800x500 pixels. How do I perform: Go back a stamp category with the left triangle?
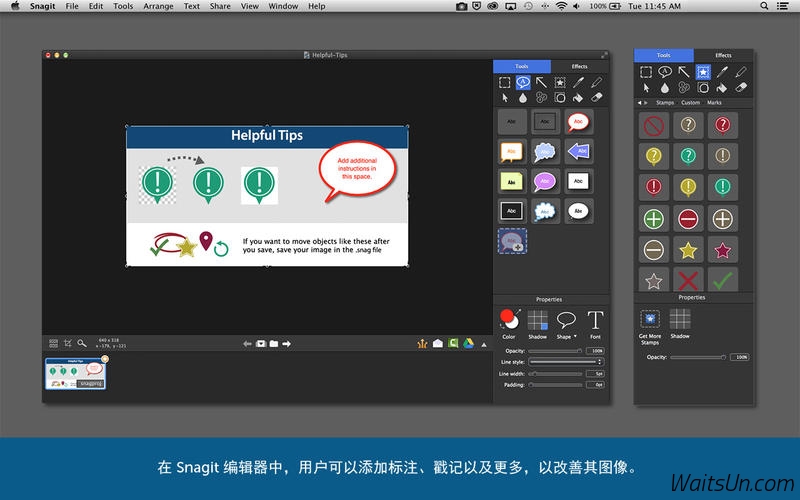639,103
